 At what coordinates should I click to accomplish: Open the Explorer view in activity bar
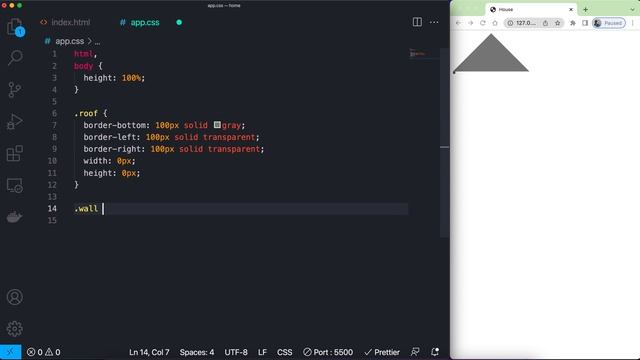[x=15, y=27]
